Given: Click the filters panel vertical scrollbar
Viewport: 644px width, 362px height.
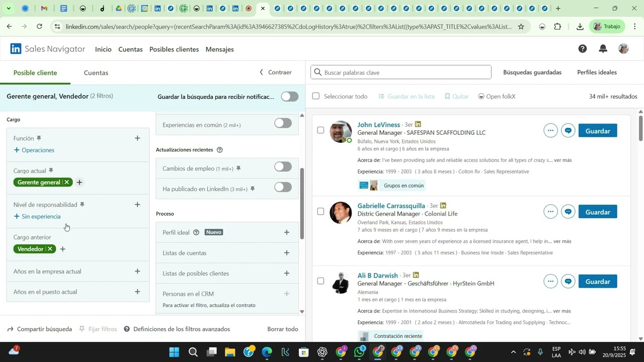Looking at the screenshot, I should coord(302,204).
